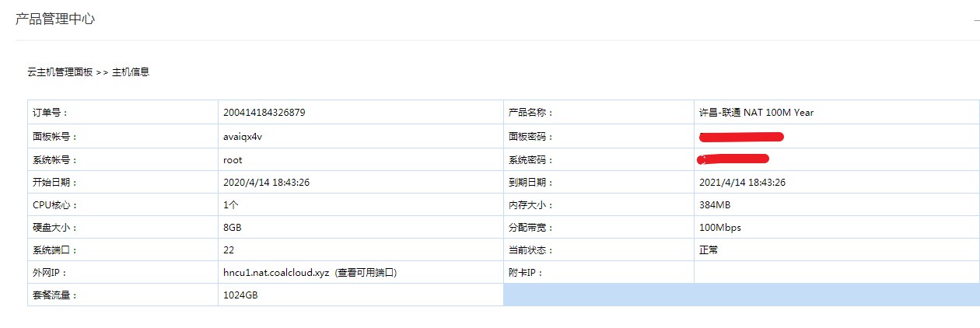Click the 产品管理中心 page heading
The width and height of the screenshot is (980, 328).
[x=55, y=19]
